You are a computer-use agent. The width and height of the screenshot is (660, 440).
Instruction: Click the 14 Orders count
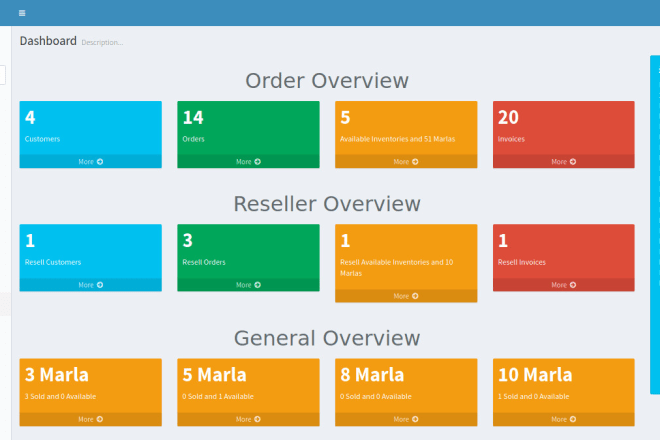193,117
